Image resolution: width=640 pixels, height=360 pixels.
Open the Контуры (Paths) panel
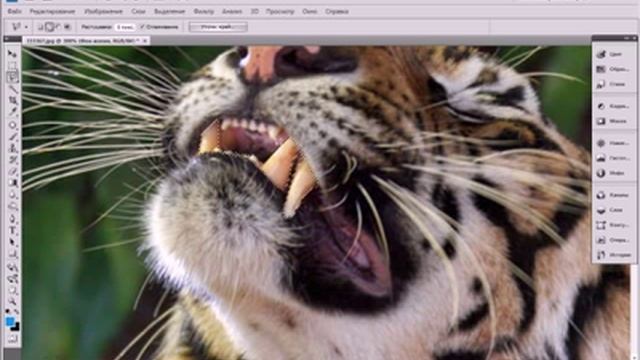(x=613, y=225)
